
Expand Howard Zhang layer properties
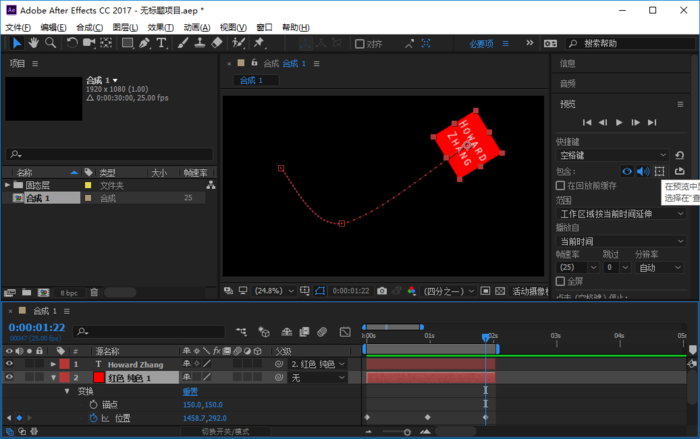(53, 364)
